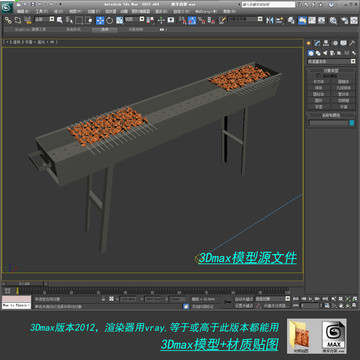This screenshot has width=360, height=360.
Task: Toggle the Selection Lock padlock
Action: coord(103,299)
